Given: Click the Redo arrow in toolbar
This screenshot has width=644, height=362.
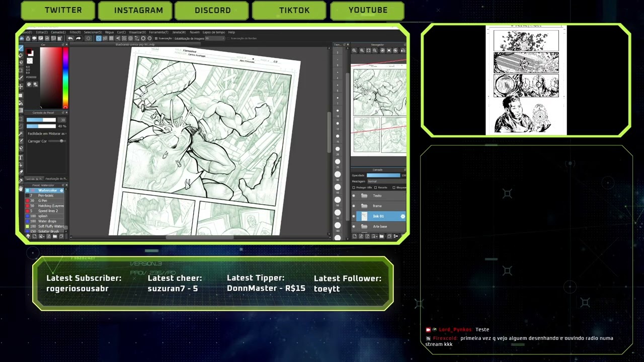Looking at the screenshot, I should (78, 38).
